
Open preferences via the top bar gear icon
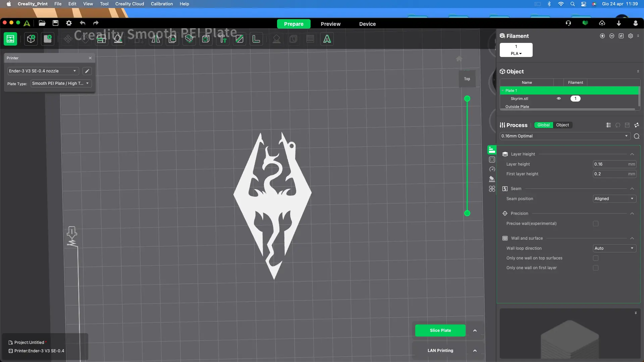(69, 23)
